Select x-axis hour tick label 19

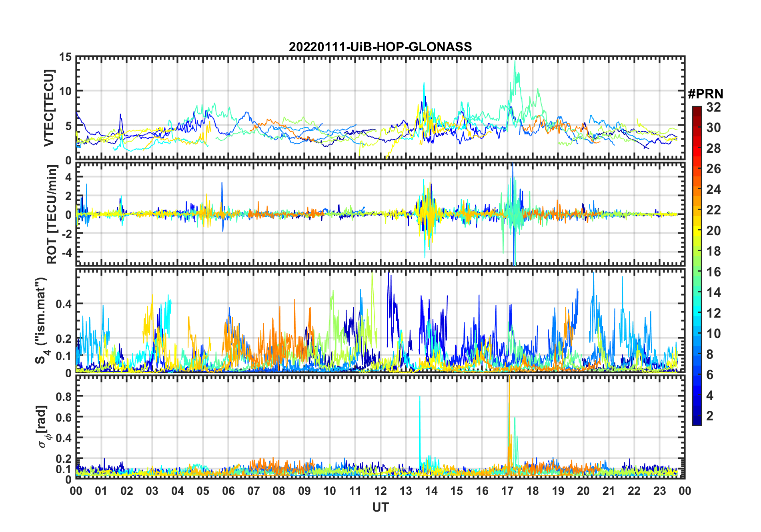[x=558, y=491]
